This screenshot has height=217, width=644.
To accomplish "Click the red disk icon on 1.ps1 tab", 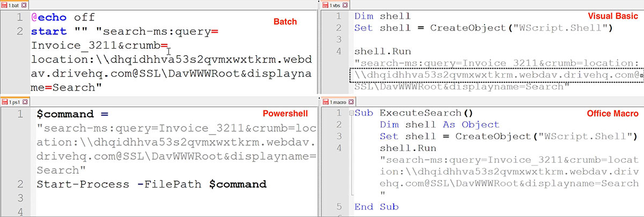I will pyautogui.click(x=4, y=101).
